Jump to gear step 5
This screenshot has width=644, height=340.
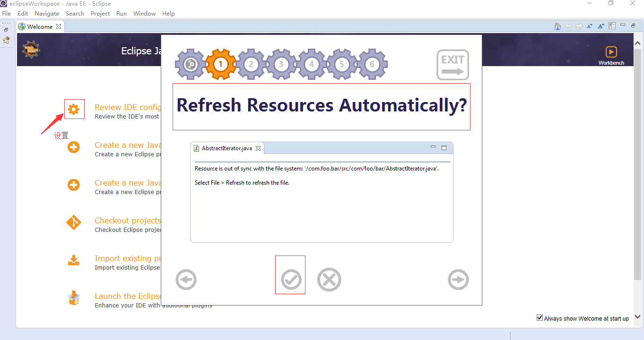click(x=341, y=64)
